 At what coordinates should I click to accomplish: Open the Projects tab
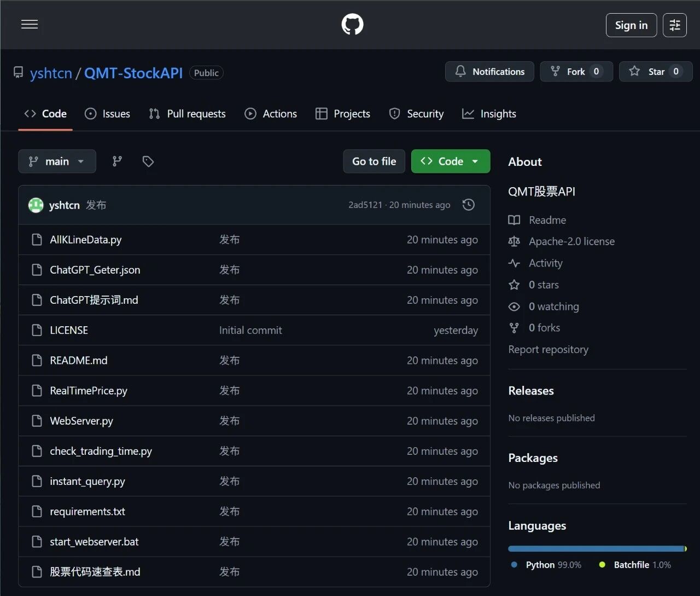point(343,114)
